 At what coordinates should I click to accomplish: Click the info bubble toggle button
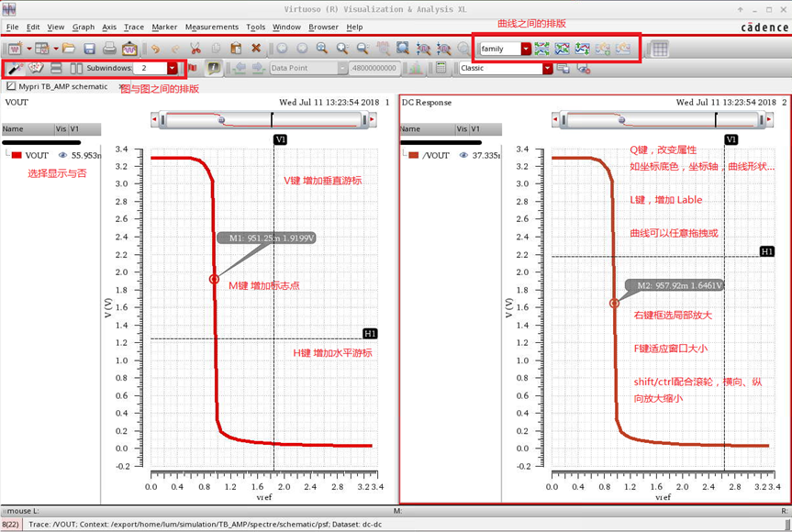[212, 67]
